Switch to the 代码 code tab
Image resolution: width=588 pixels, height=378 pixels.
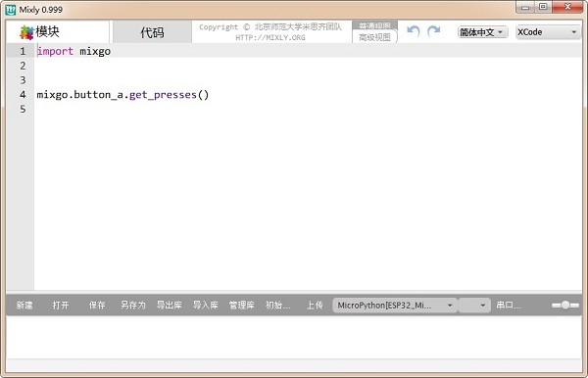[x=152, y=32]
